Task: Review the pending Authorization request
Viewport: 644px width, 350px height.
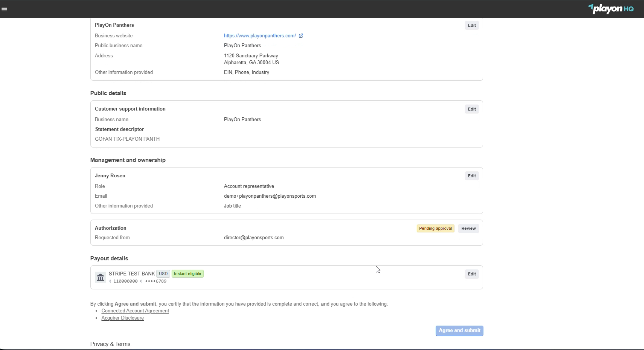Action: pos(468,228)
